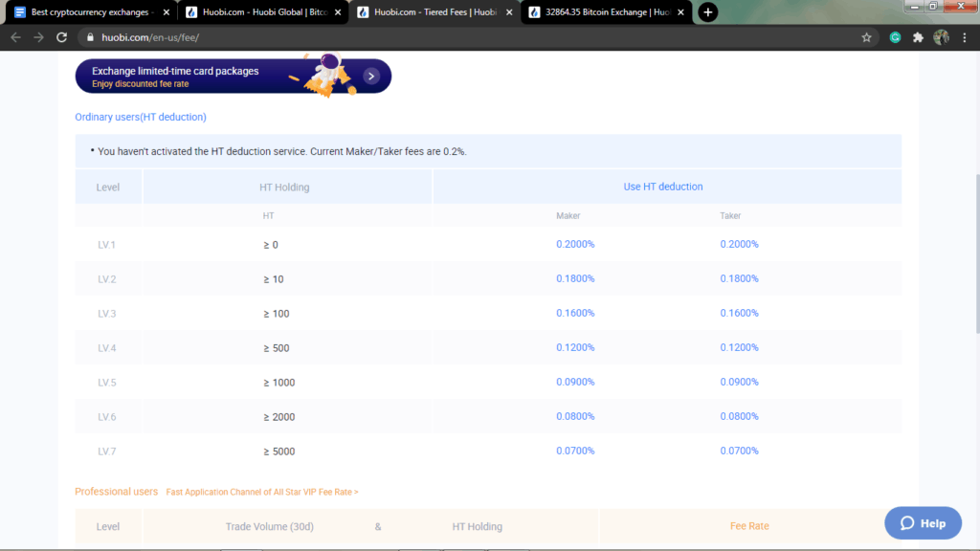Screen dimensions: 980x551
Task: Click Use HT deduction link
Action: tap(662, 187)
